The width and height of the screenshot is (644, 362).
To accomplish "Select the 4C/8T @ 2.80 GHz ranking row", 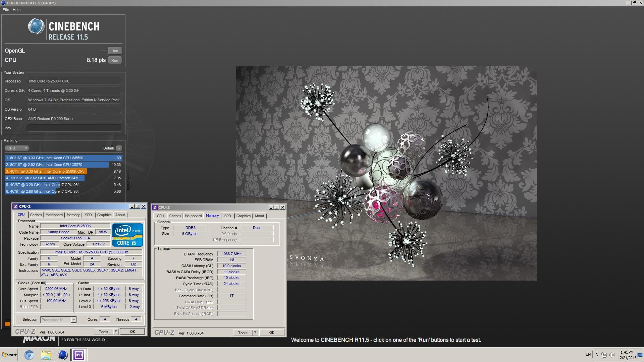I will coord(63,191).
